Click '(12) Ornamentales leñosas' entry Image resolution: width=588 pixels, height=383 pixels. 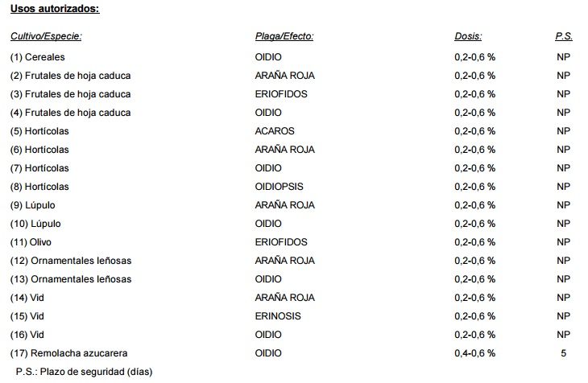point(71,261)
